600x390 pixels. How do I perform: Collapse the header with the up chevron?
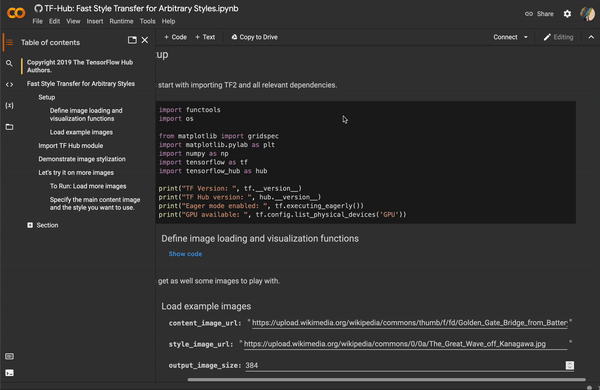(591, 37)
